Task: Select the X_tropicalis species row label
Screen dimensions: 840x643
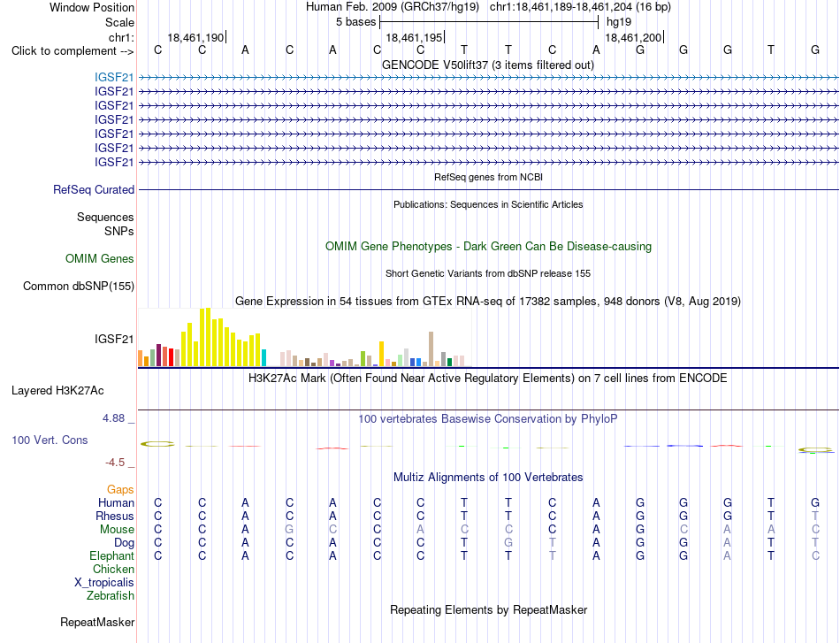Action: pos(104,583)
